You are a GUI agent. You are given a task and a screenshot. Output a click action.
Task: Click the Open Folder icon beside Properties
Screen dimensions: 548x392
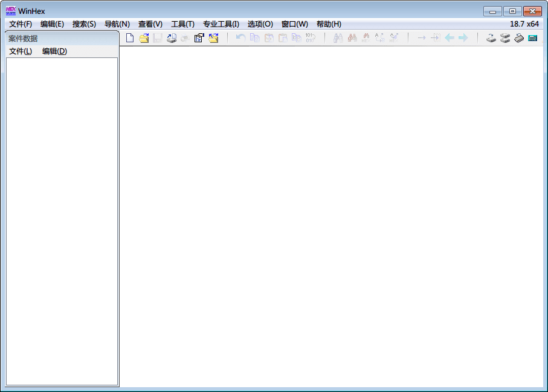(213, 37)
